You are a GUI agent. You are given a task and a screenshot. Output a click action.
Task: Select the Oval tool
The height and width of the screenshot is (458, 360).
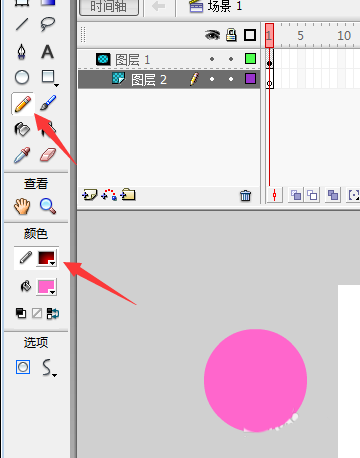click(x=22, y=77)
